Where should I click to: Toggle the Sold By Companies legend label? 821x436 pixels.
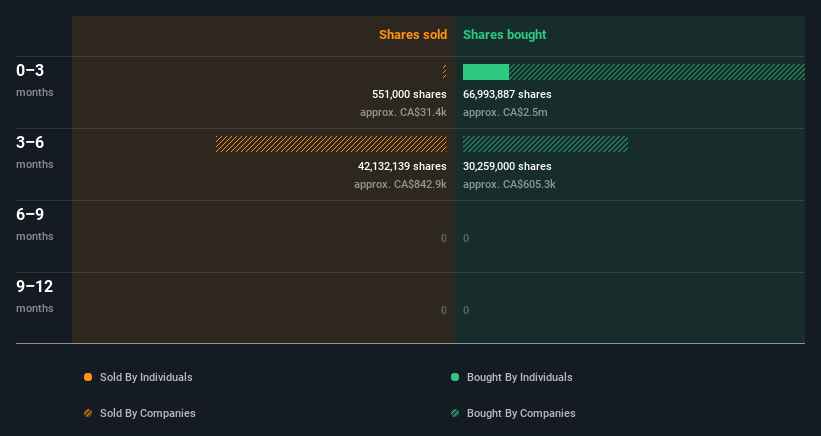pyautogui.click(x=148, y=413)
